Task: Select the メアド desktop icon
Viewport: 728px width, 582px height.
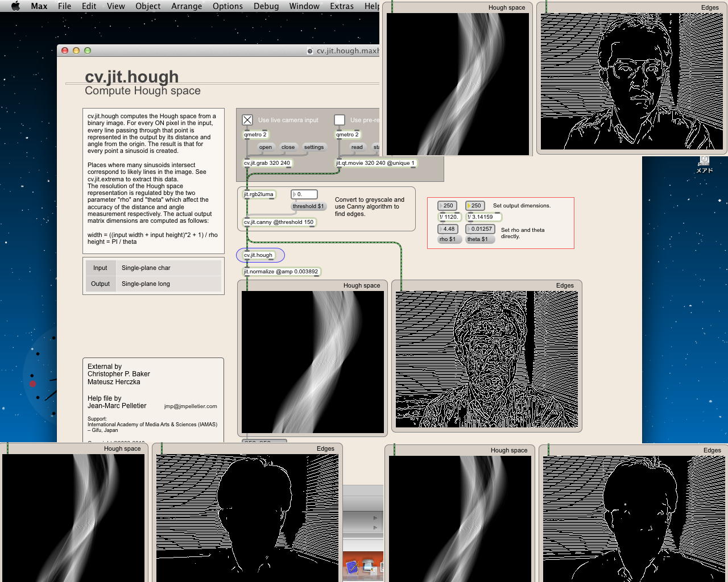Action: pyautogui.click(x=705, y=165)
